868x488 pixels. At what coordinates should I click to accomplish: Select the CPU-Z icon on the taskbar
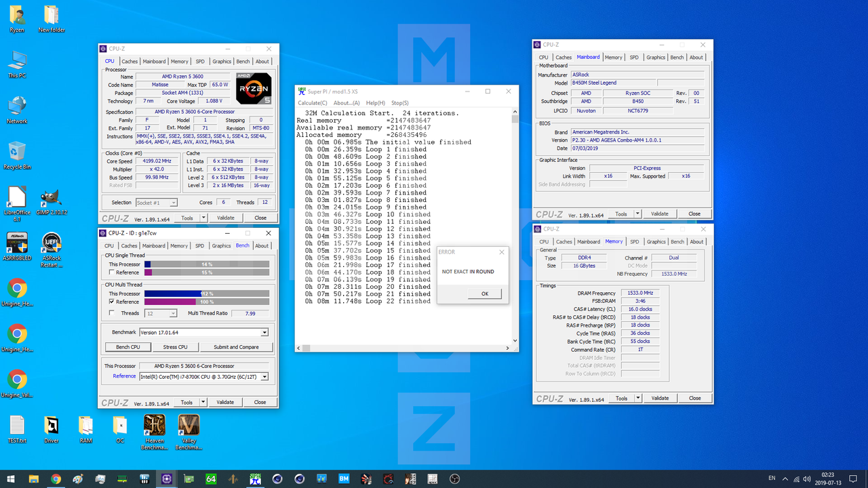166,479
